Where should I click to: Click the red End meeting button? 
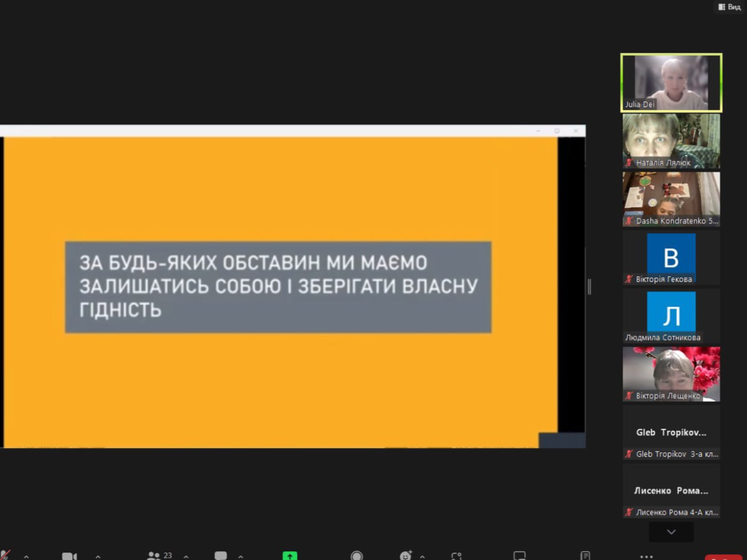pyautogui.click(x=723, y=556)
